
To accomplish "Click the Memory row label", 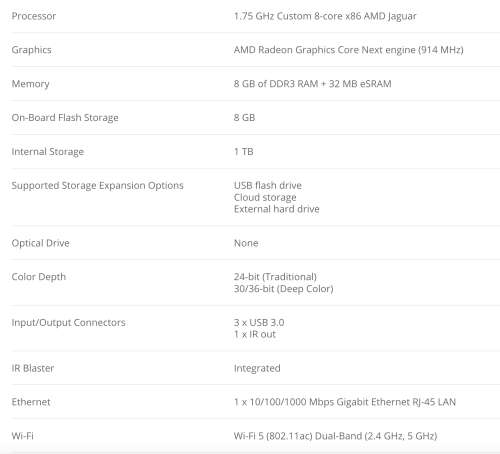I will point(30,84).
